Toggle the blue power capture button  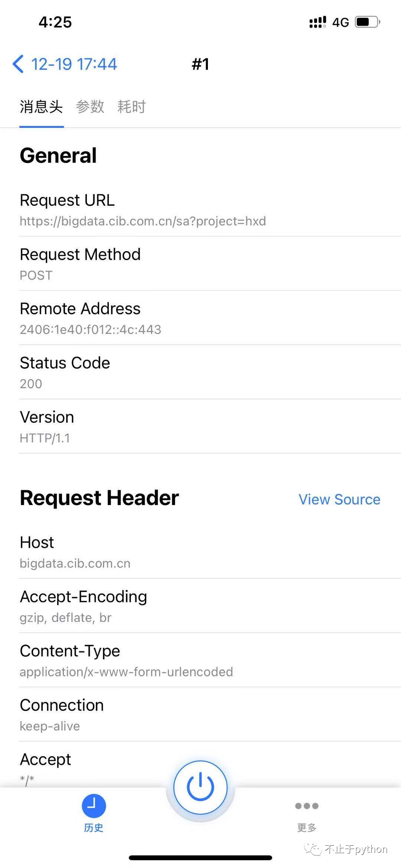[200, 787]
